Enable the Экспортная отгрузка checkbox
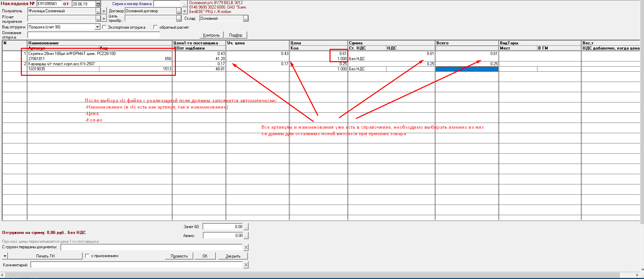Screen dimensions: 644x279 [x=104, y=27]
